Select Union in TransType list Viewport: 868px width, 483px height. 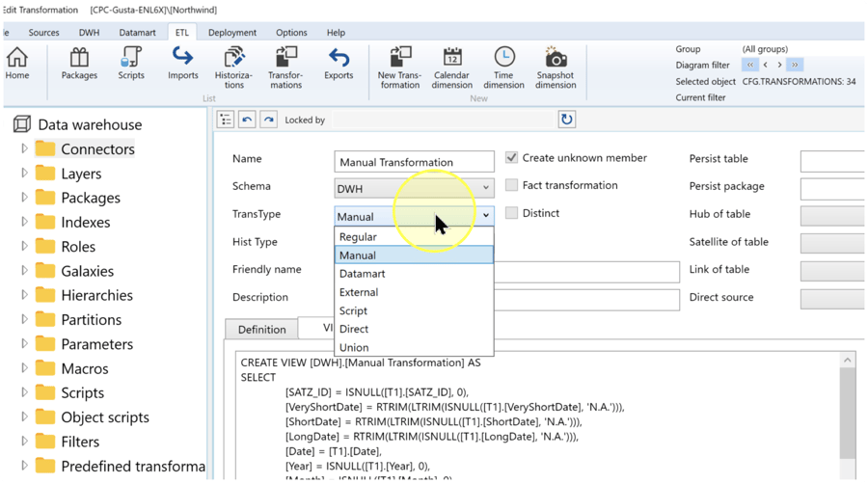[x=414, y=347]
